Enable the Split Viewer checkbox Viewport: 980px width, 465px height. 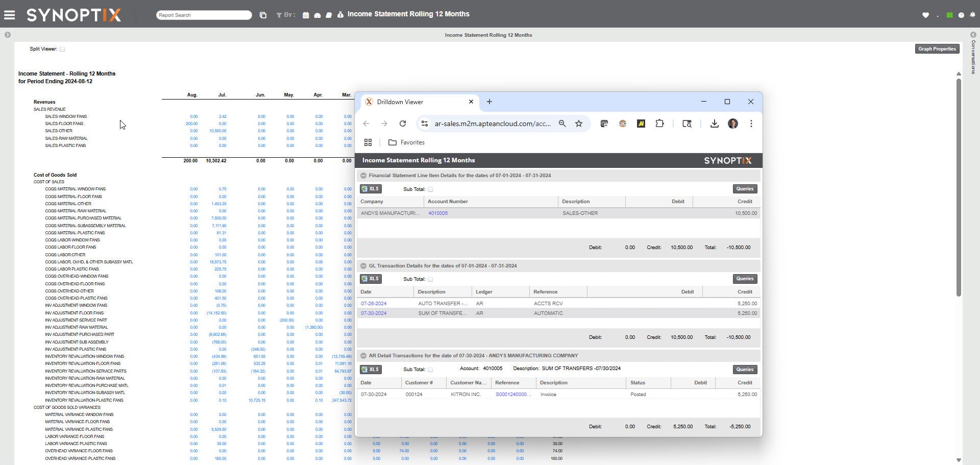coord(62,49)
